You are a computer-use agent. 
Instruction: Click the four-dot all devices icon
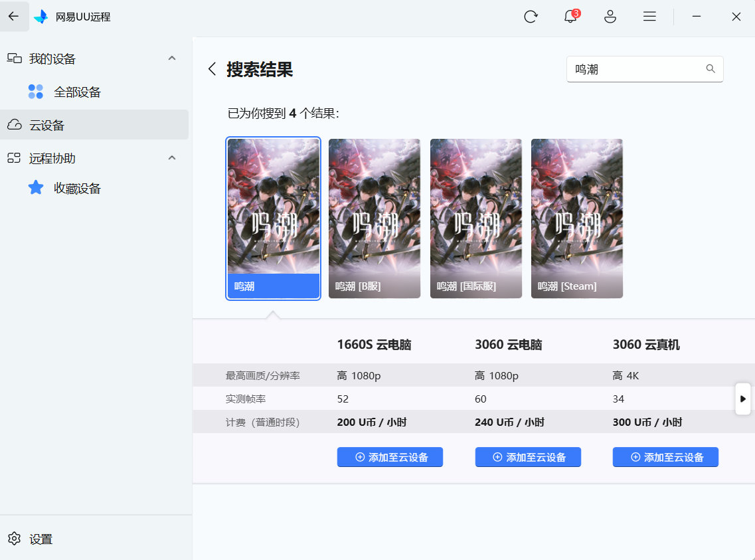point(36,92)
